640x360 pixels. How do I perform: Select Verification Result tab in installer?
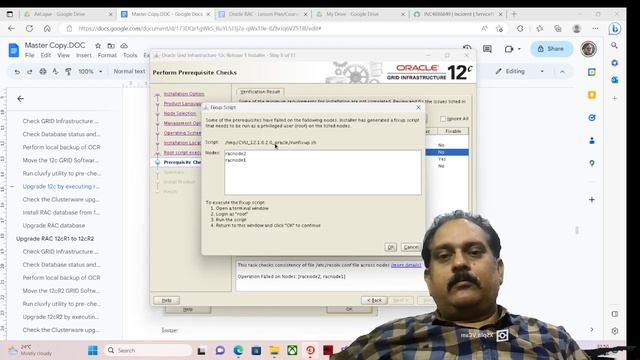point(260,92)
